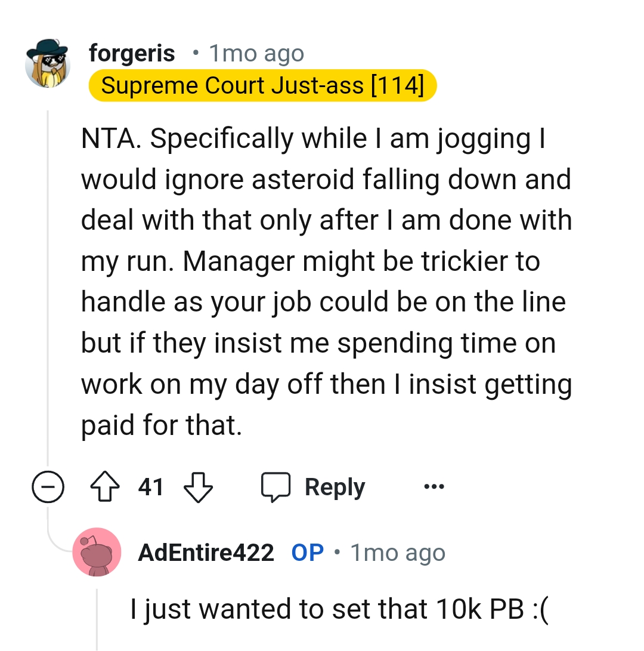Collapse the thread using the minus control
This screenshot has height=651, width=644.
point(48,486)
